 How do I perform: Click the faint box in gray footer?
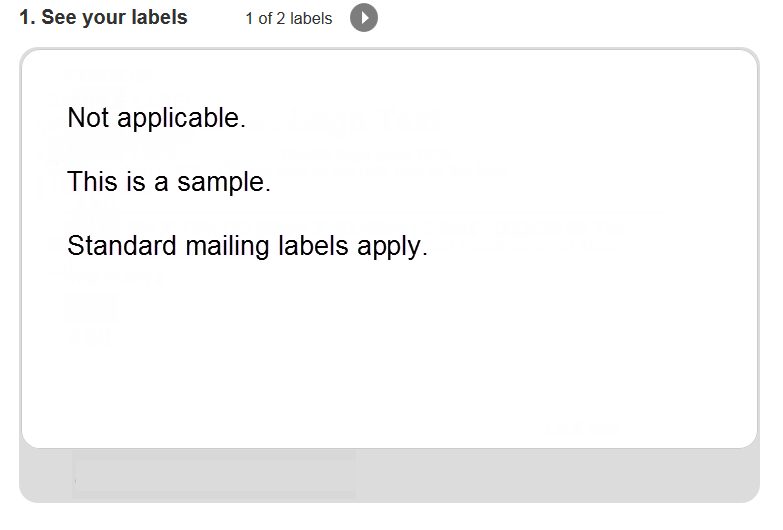click(x=214, y=474)
